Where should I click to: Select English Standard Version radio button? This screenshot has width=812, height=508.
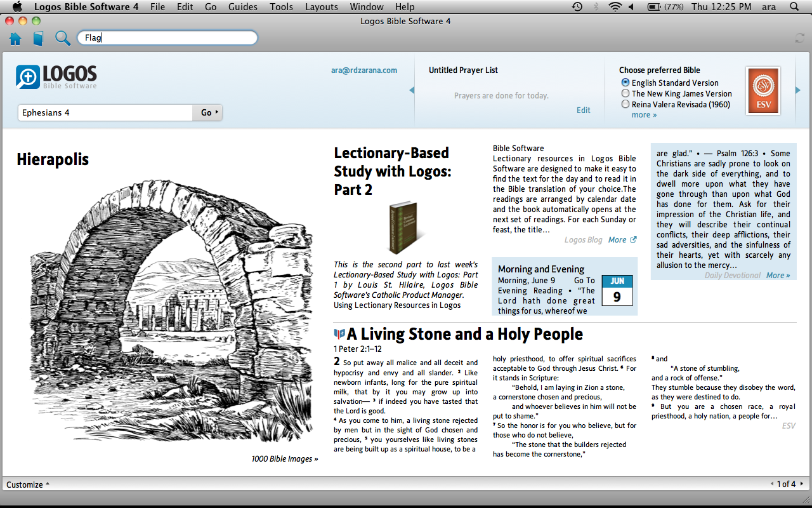tap(625, 83)
